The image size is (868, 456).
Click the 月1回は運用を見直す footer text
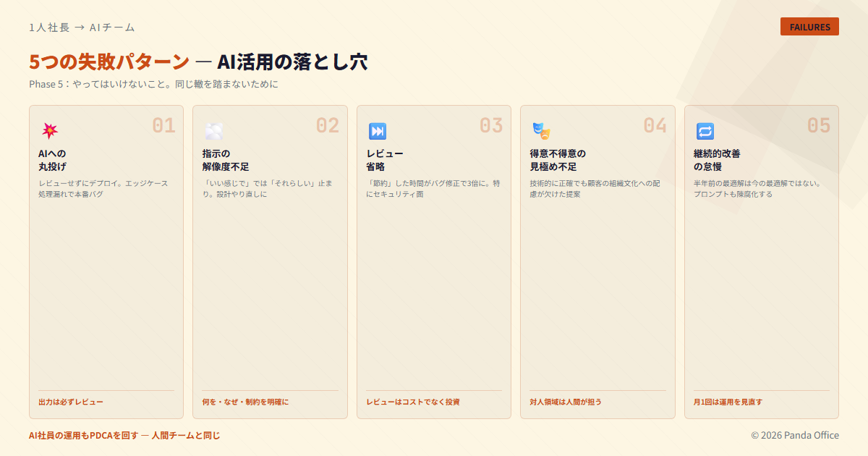coord(728,402)
